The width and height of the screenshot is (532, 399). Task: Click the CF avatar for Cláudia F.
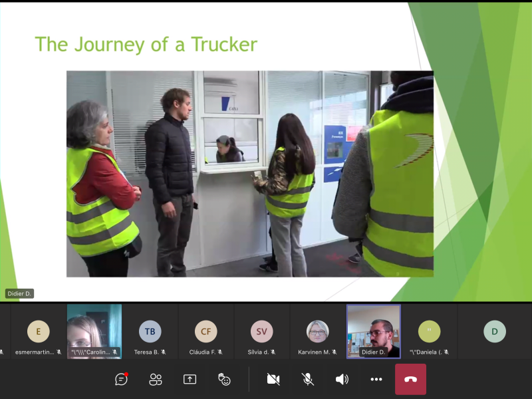tap(206, 331)
